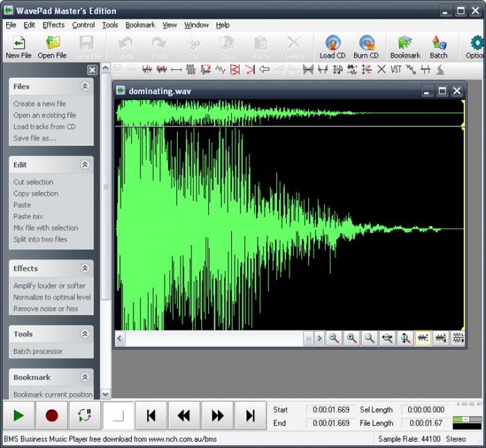
Task: Toggle the combined waveform view button
Action: (423, 338)
